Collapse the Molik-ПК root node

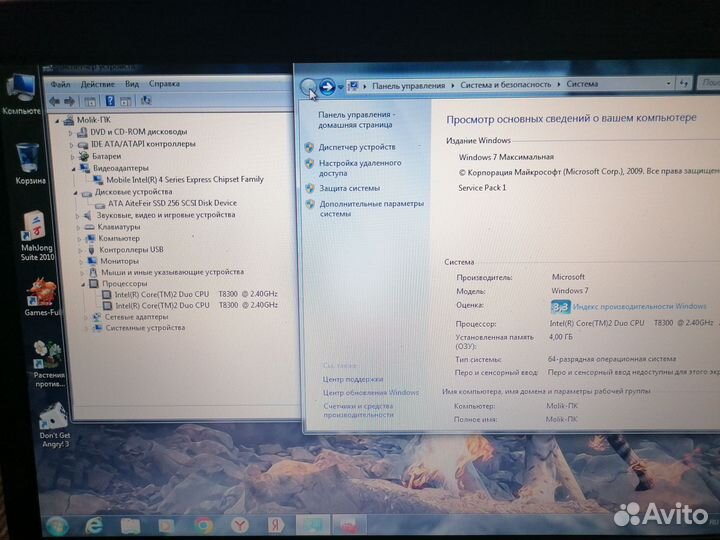58,121
